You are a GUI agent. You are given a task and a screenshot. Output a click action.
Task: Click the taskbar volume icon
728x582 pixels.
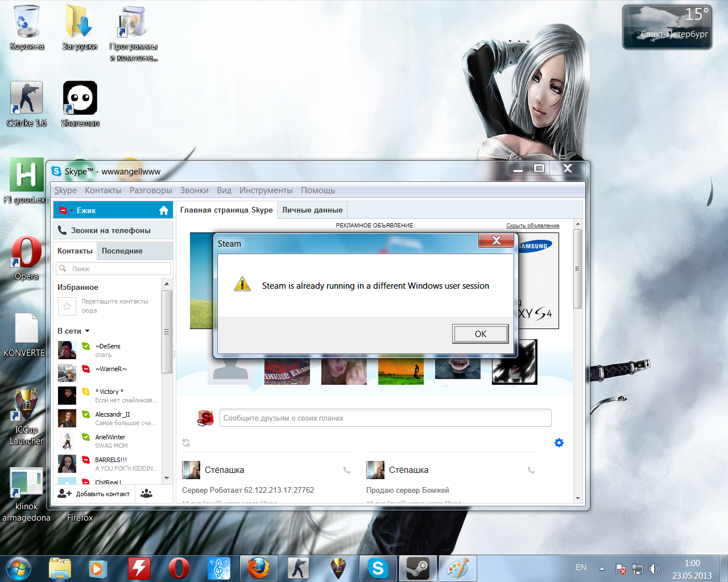pos(655,568)
